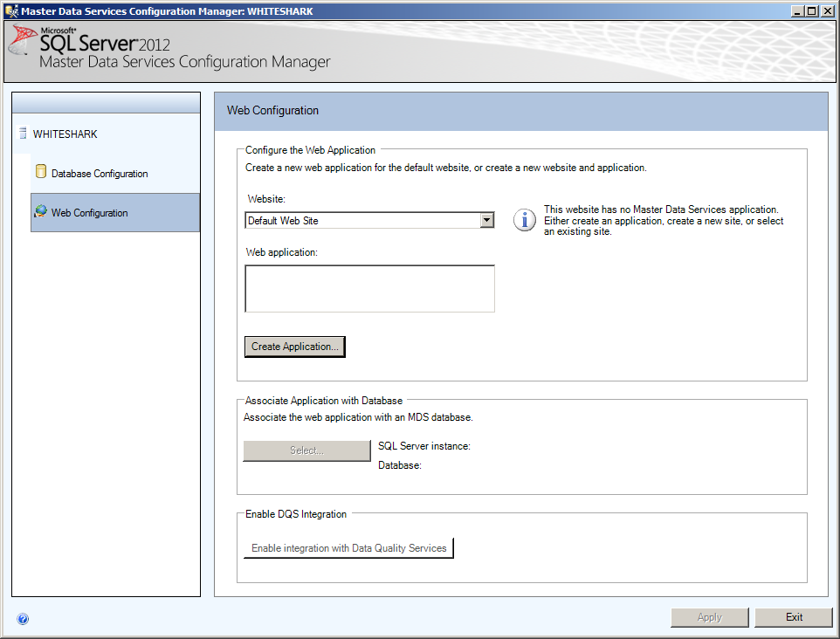Click the Enable DQS Integration group label

(x=296, y=514)
